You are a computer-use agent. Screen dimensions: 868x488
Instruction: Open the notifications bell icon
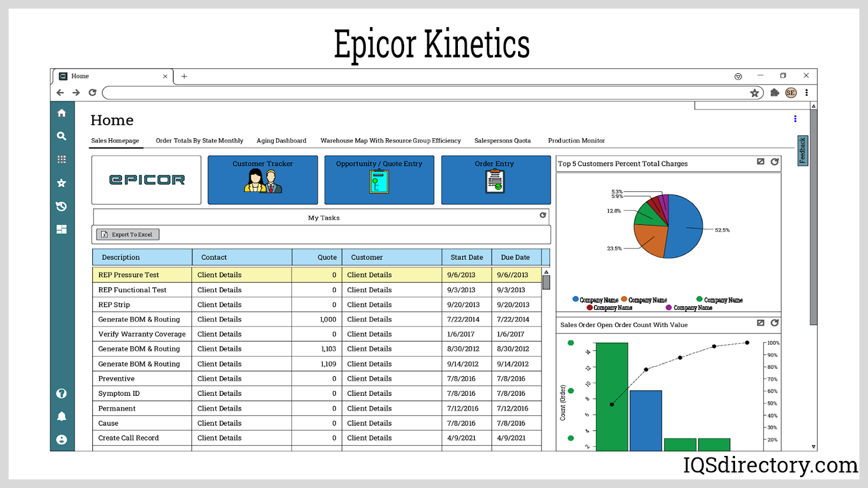tap(62, 416)
